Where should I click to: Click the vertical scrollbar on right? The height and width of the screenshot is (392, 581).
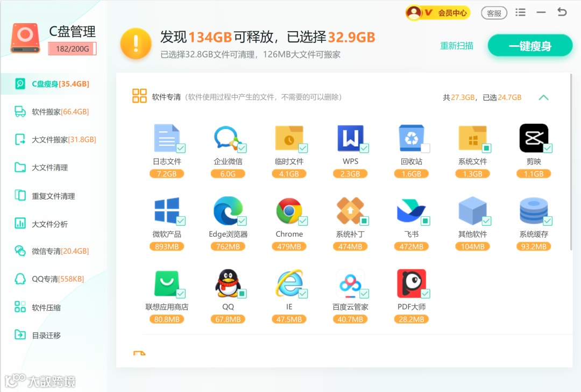pyautogui.click(x=571, y=162)
